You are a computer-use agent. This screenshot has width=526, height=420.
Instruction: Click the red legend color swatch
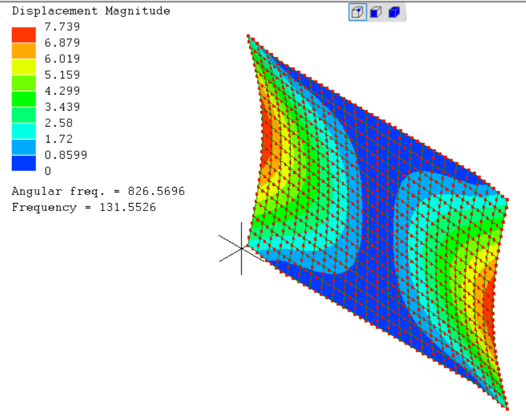click(24, 35)
